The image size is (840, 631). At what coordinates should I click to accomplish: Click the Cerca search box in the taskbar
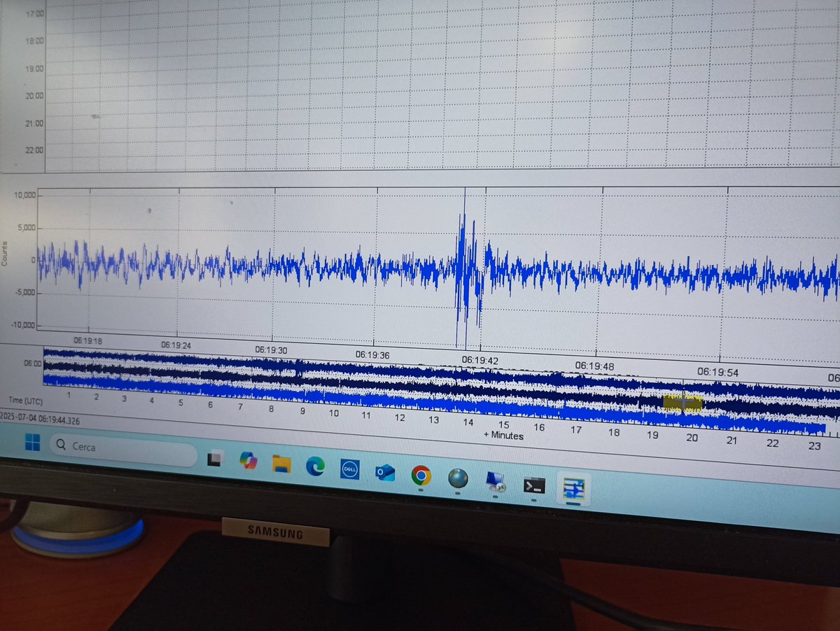123,450
